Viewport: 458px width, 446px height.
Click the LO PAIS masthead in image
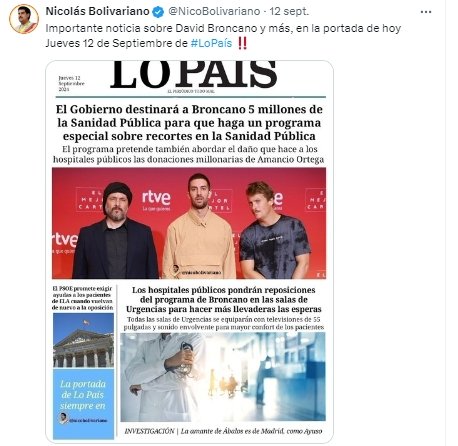click(194, 75)
